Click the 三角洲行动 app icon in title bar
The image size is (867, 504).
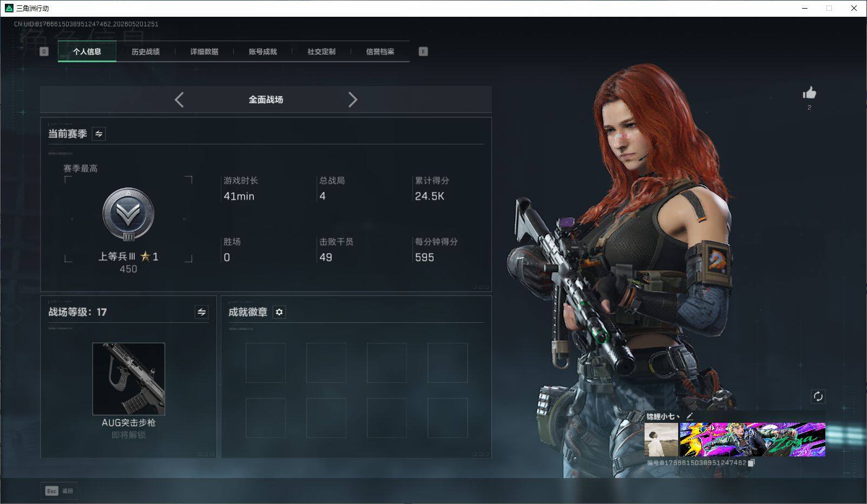click(x=9, y=8)
